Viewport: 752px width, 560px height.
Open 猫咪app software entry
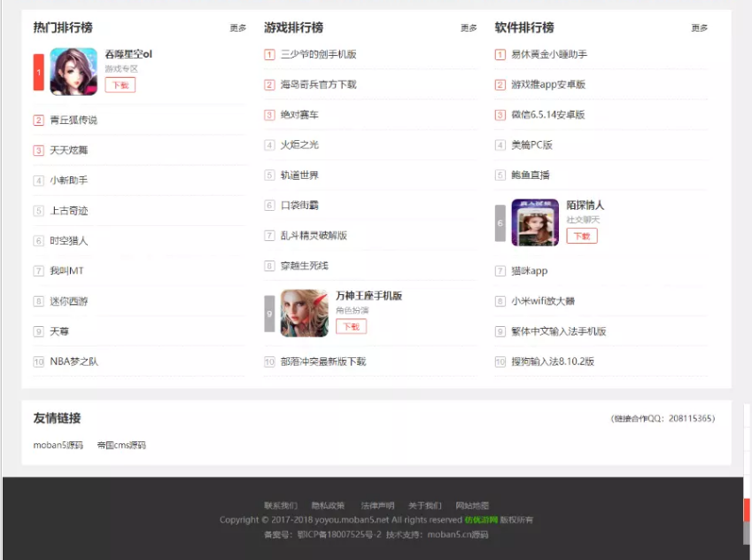pyautogui.click(x=530, y=271)
